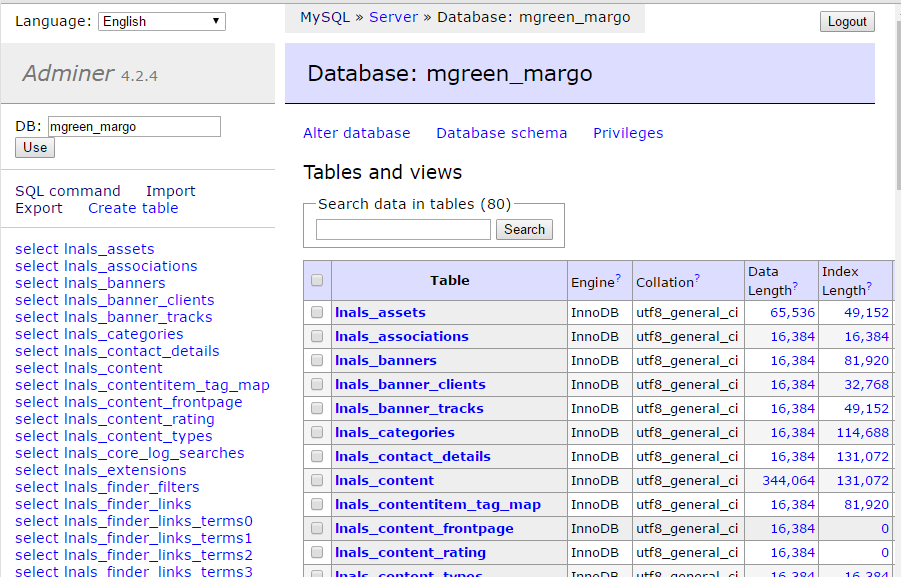Click the Search button for tables
The height and width of the screenshot is (577, 901).
[524, 229]
